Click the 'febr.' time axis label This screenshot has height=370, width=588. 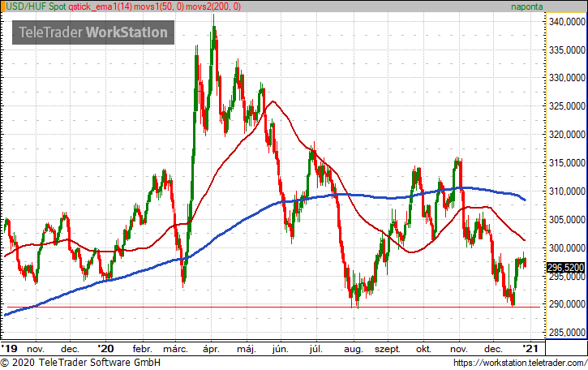point(143,350)
